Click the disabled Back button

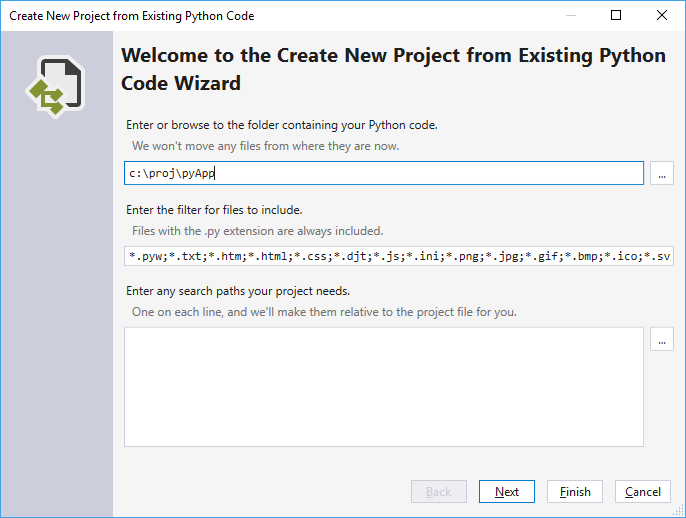[x=439, y=491]
